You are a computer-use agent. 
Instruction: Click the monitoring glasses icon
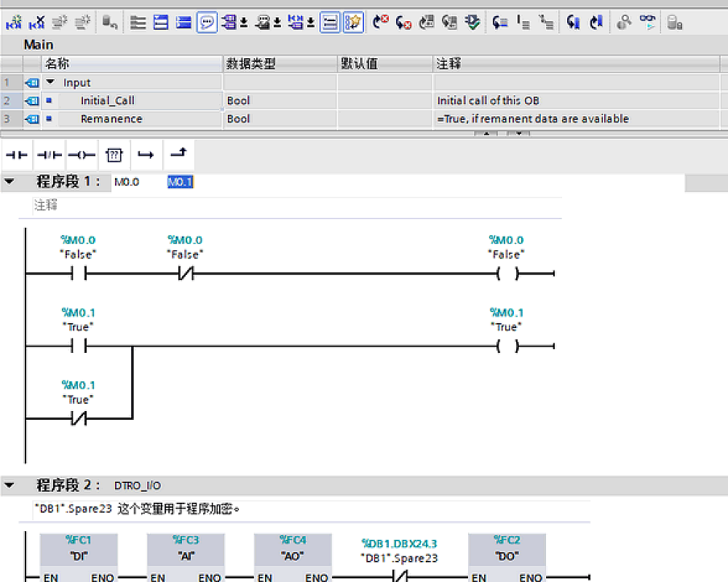click(x=647, y=23)
